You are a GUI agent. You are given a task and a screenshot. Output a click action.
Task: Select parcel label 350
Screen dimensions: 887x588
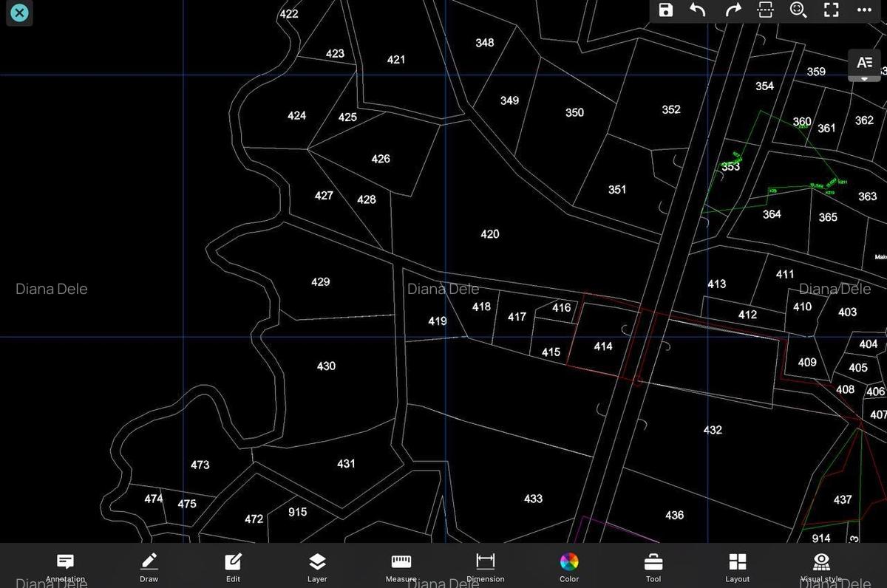(x=574, y=113)
